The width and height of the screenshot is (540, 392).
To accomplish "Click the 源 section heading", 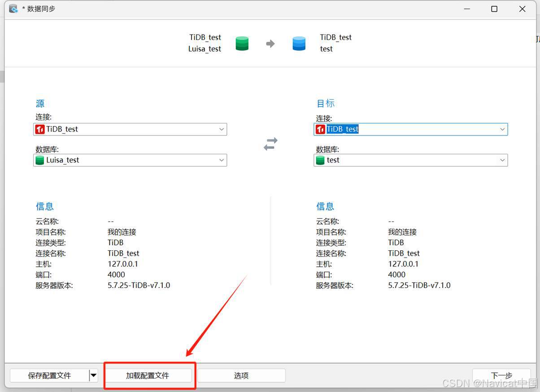I will pos(40,104).
